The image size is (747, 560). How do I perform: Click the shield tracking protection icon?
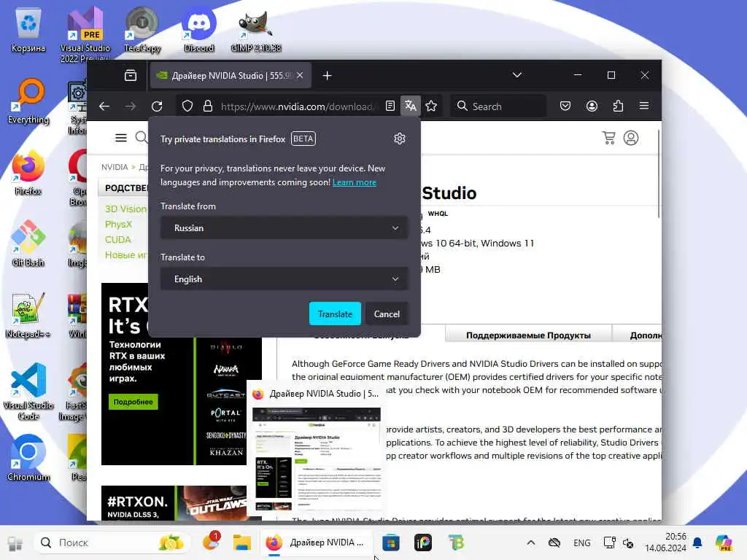(187, 106)
